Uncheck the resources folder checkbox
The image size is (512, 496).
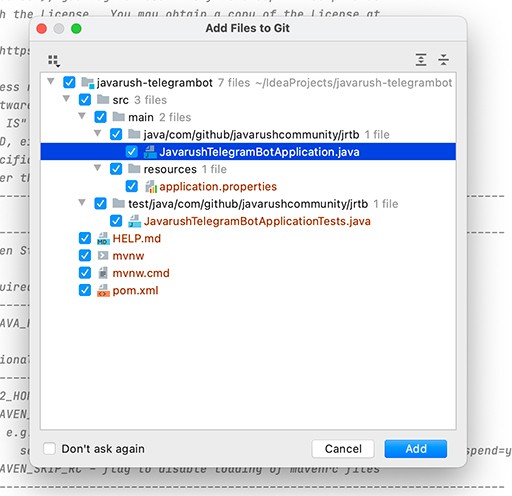(116, 169)
